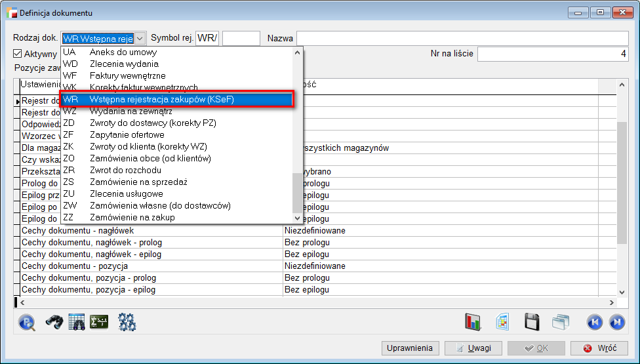Click the binoculars find icon
The height and width of the screenshot is (364, 640).
pyautogui.click(x=53, y=321)
